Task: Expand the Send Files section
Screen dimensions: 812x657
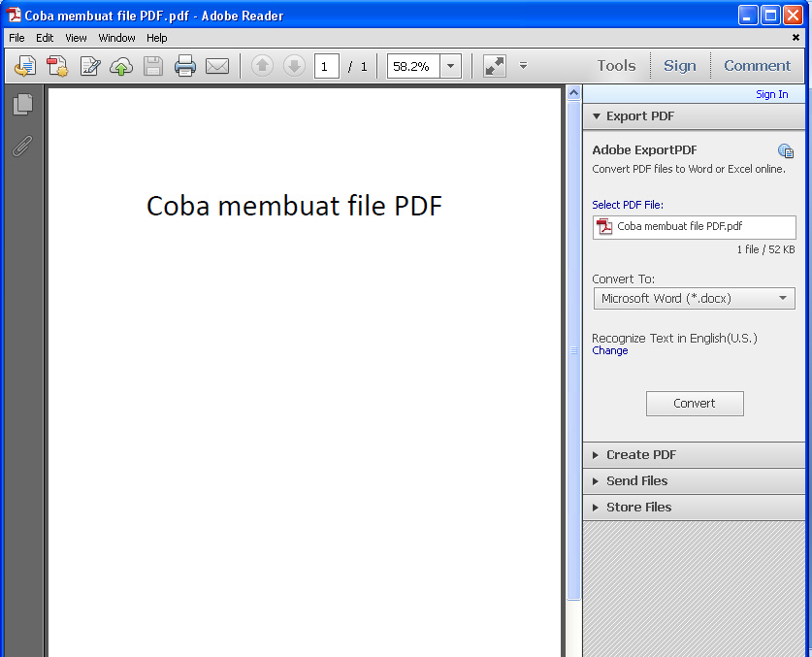Action: point(694,480)
